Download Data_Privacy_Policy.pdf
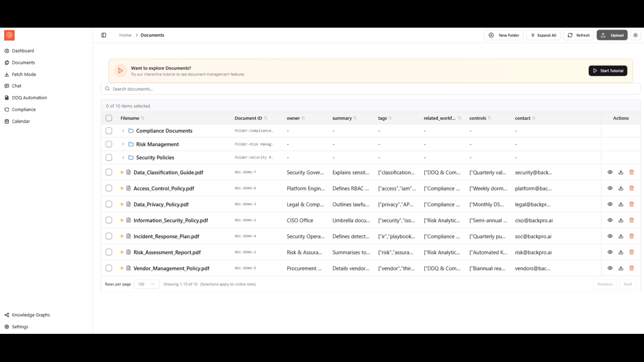Screen dimensions: 644x362 coord(621,204)
